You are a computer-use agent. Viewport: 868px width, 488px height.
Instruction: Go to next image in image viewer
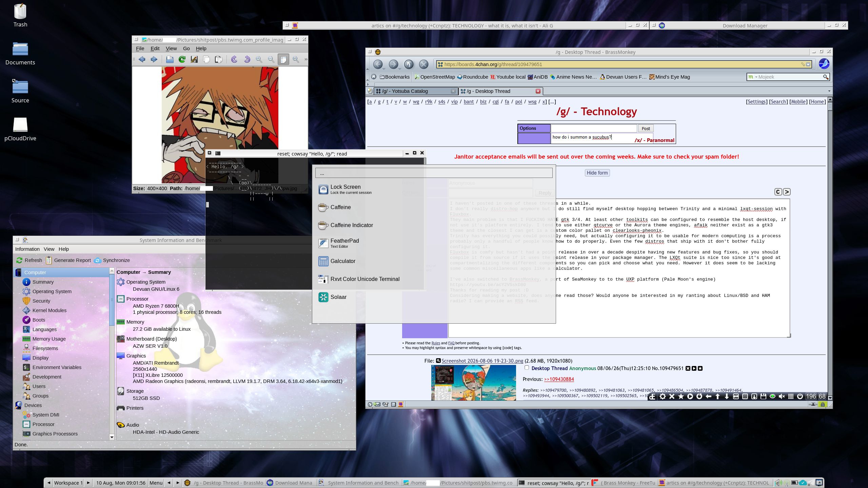(x=154, y=59)
